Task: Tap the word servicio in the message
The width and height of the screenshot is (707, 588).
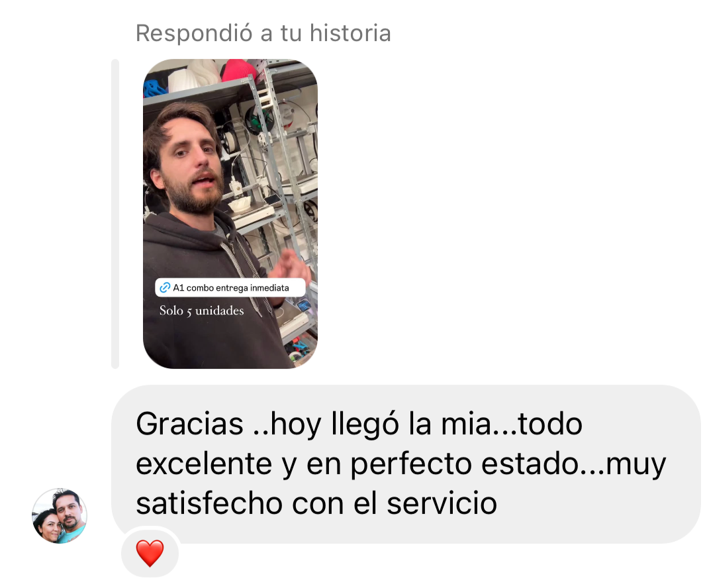Action: click(x=442, y=503)
